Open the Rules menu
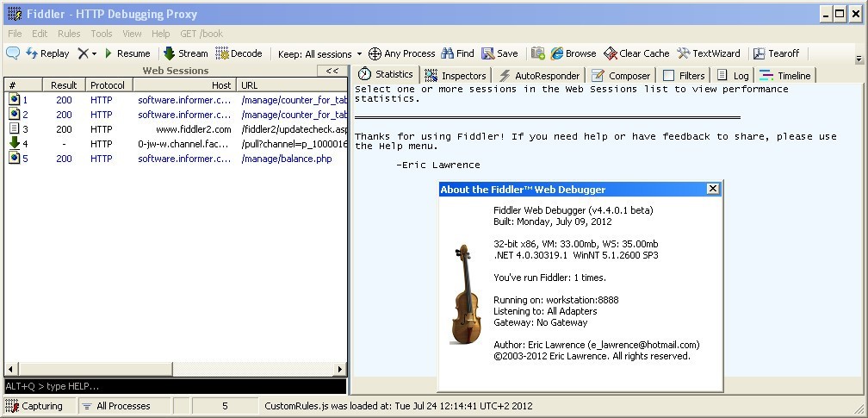Screen dimensions: 868x418 click(x=69, y=34)
